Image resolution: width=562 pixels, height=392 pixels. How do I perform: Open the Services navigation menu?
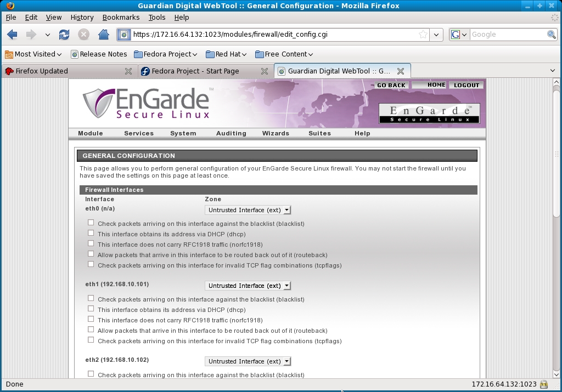(139, 133)
